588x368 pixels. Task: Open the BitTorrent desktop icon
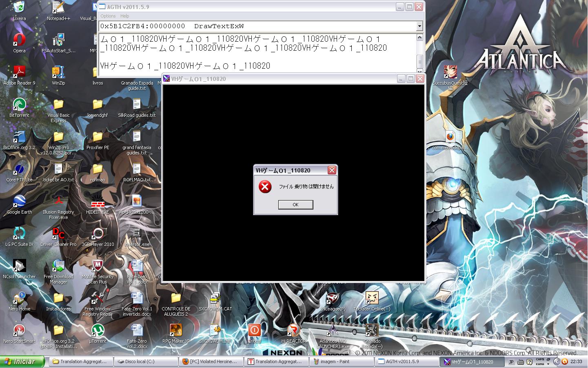(x=19, y=105)
